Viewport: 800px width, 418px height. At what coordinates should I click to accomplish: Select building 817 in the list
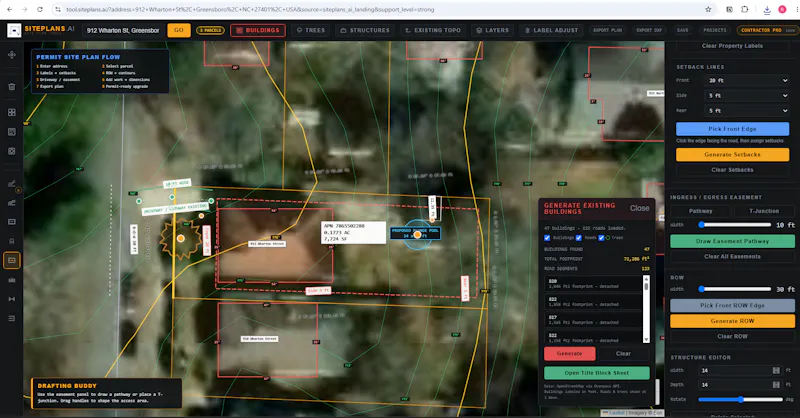click(x=593, y=320)
